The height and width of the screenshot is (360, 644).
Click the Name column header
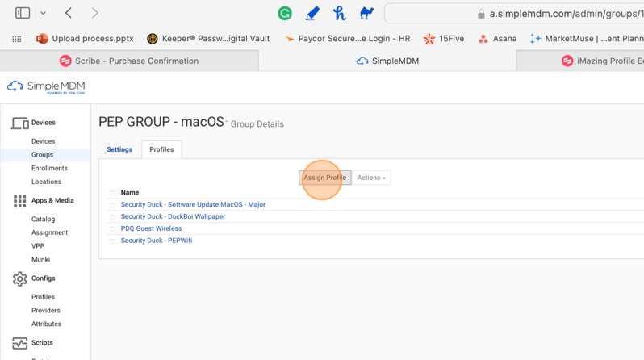(130, 192)
